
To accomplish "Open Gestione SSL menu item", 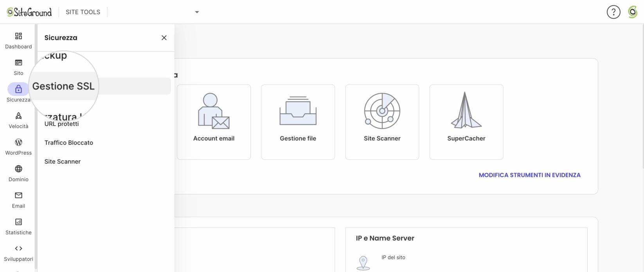I will point(104,86).
